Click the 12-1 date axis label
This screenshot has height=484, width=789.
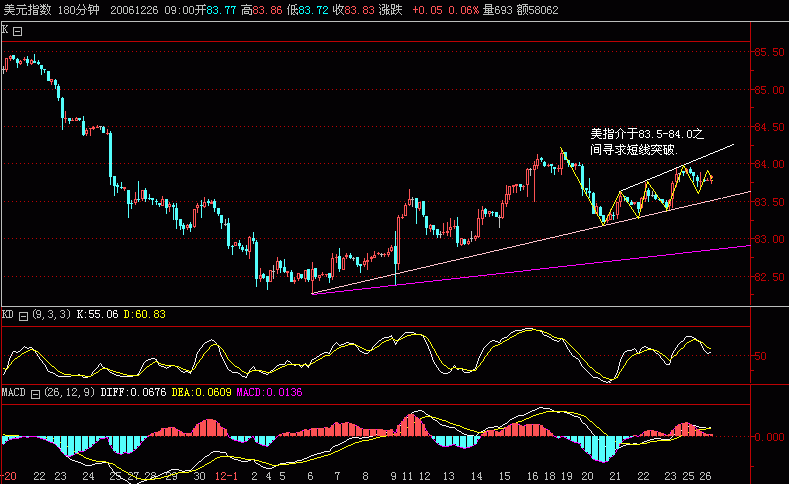point(226,476)
